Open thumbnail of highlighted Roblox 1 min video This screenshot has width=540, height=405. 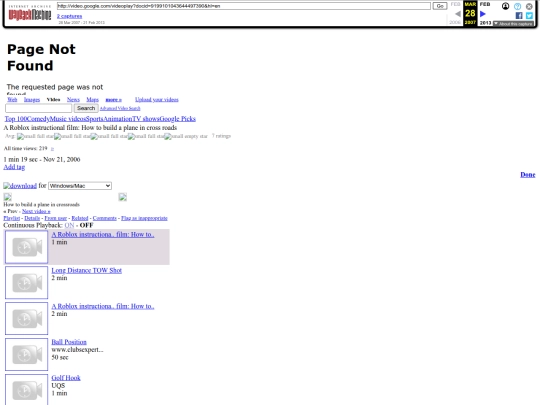27,247
